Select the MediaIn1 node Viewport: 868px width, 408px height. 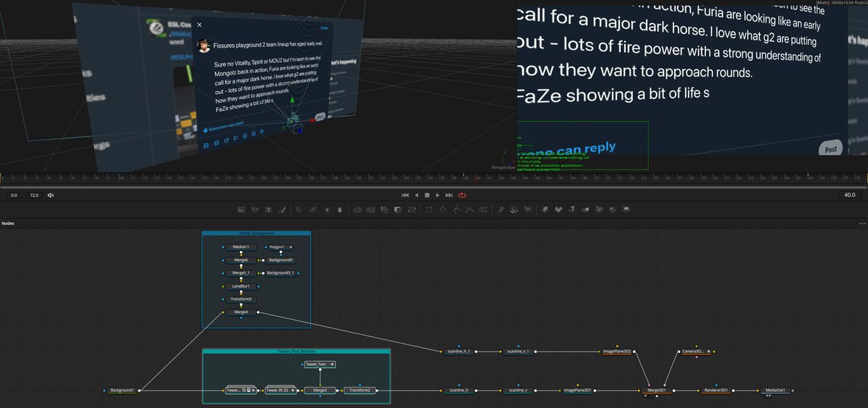coord(241,247)
